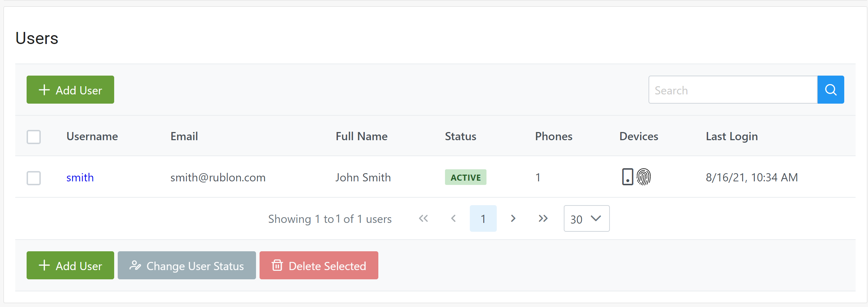
Task: Go to previous page arrow
Action: 453,219
